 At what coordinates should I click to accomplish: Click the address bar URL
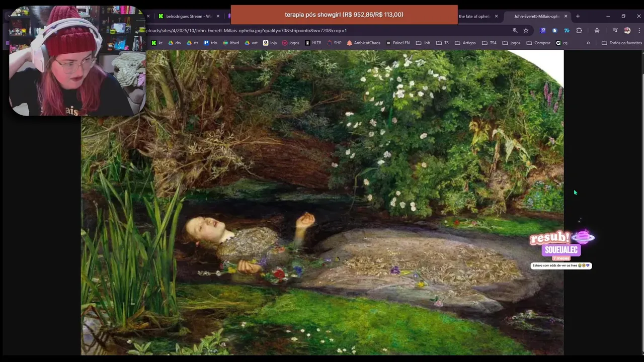pos(247,30)
